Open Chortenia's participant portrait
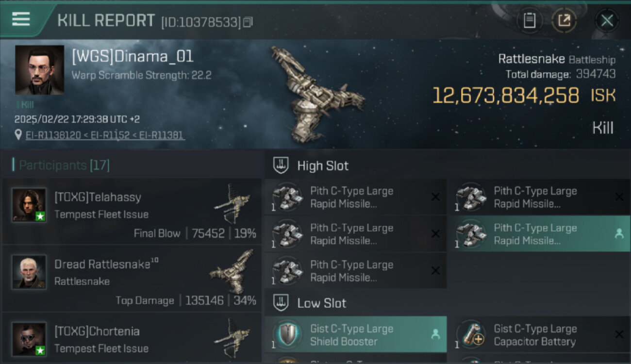This screenshot has width=631, height=364. click(x=29, y=339)
